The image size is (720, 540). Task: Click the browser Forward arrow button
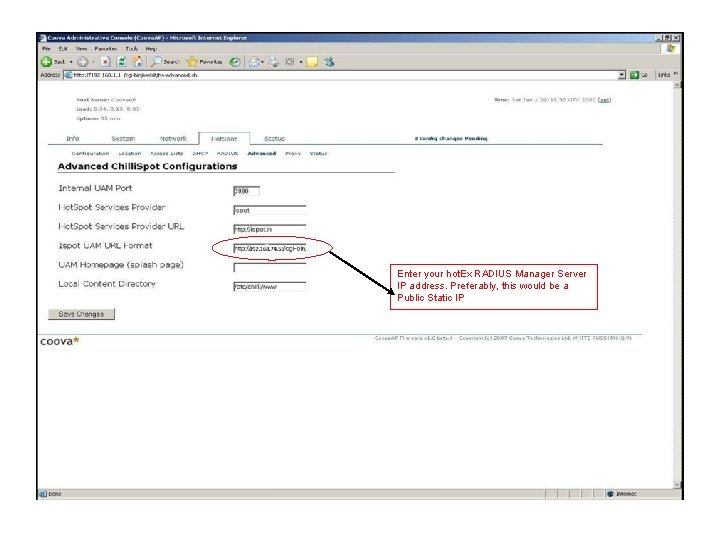(83, 62)
